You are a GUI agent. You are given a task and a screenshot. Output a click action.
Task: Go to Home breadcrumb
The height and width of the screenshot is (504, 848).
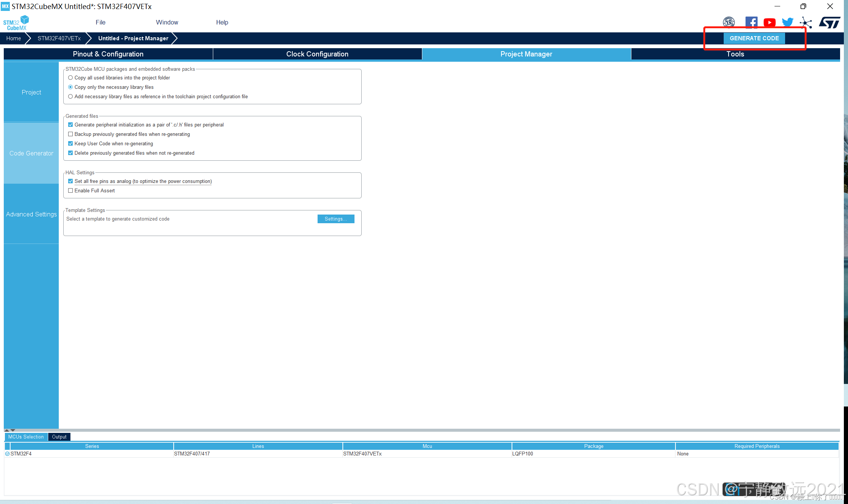tap(14, 38)
